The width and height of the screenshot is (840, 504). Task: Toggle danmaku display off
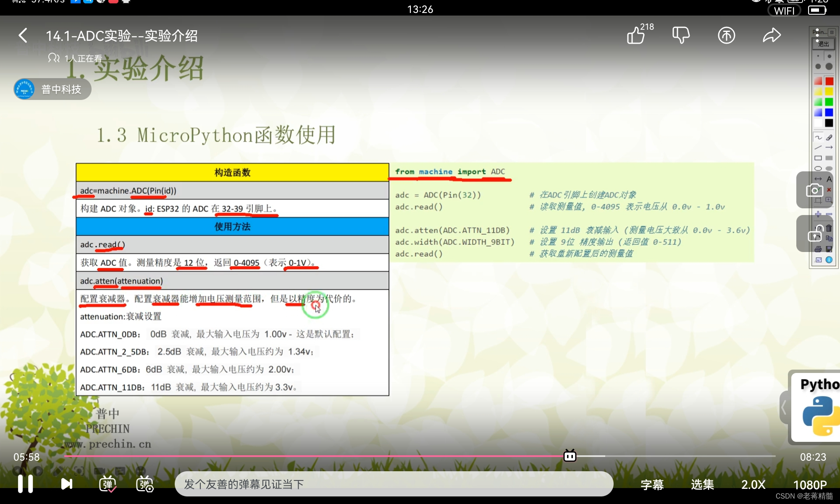point(108,484)
